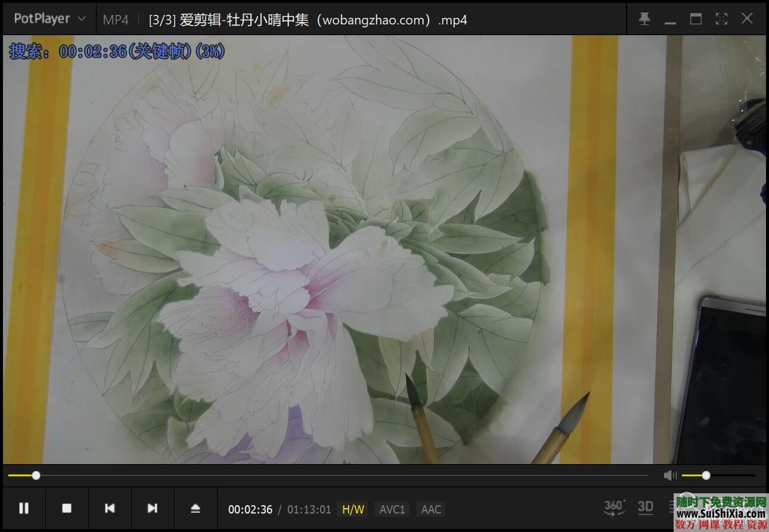The height and width of the screenshot is (532, 769).
Task: Pause the video playback
Action: (24, 508)
